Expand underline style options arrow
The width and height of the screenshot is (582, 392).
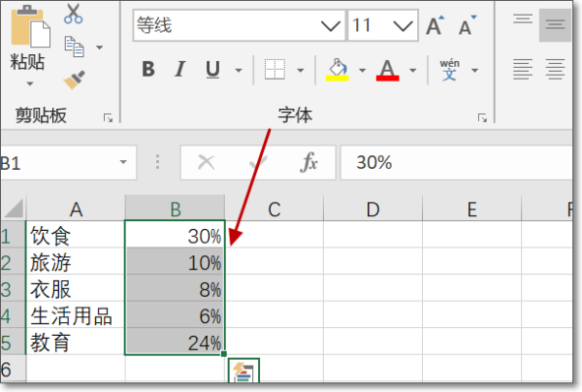[239, 70]
